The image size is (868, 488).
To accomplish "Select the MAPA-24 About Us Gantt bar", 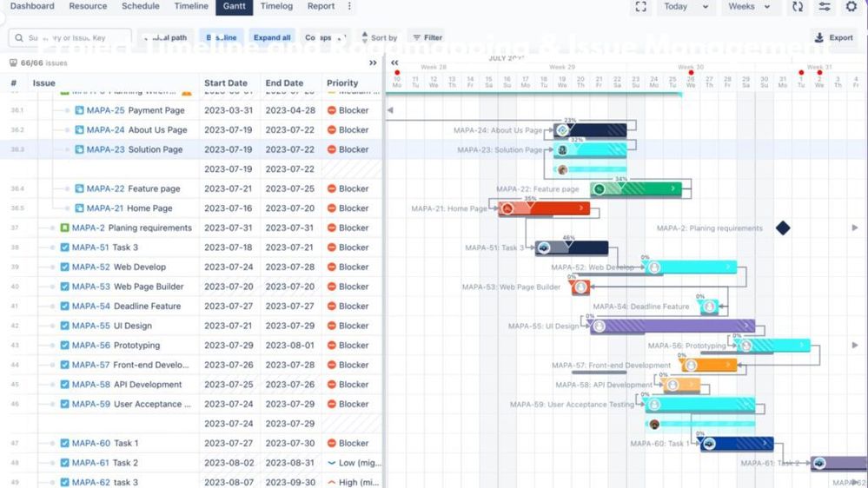I will pos(590,130).
